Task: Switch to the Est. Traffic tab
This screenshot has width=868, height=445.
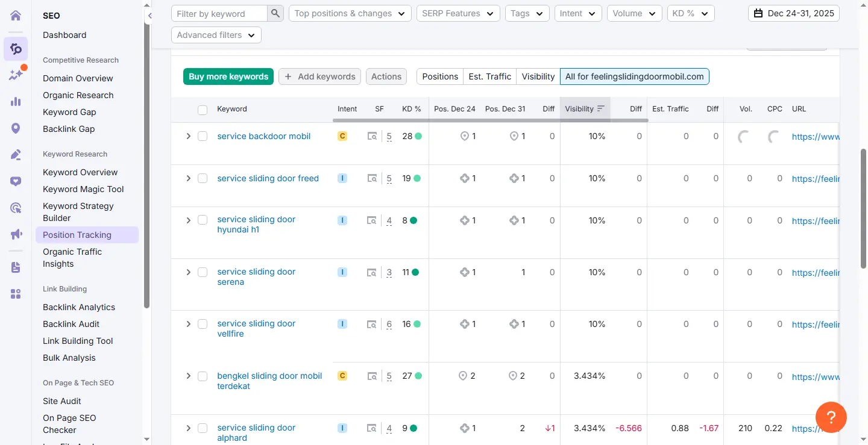Action: point(489,76)
